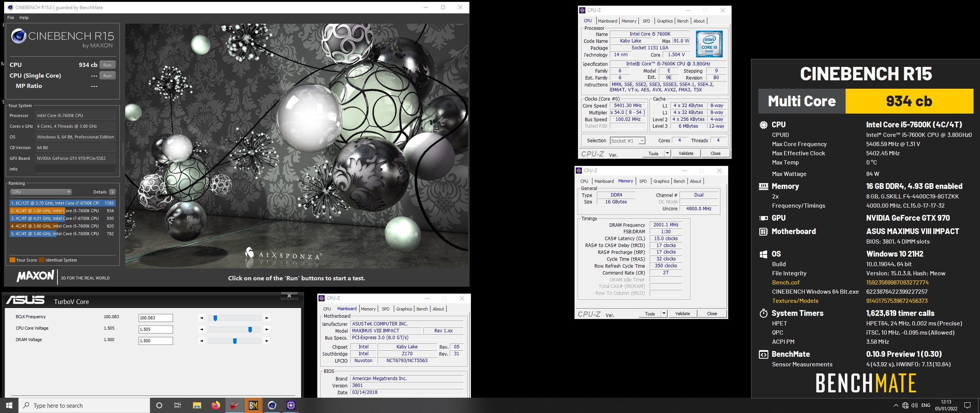Screen dimensions: 980x413
Task: Select i7-8700K ranking entry scoring 1785
Action: (x=62, y=203)
